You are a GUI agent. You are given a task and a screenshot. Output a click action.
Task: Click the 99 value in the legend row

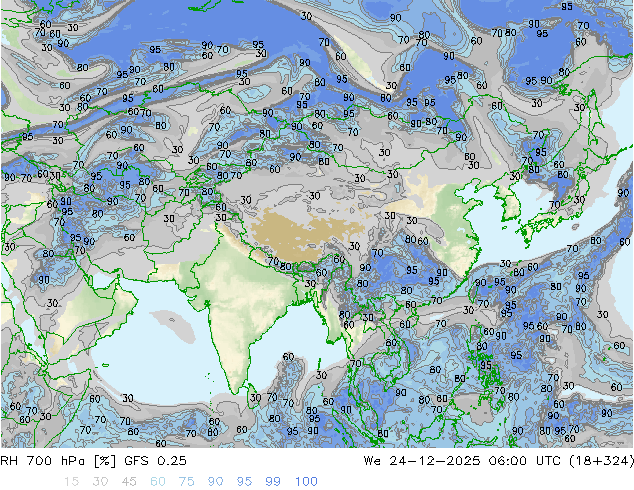[x=273, y=482]
